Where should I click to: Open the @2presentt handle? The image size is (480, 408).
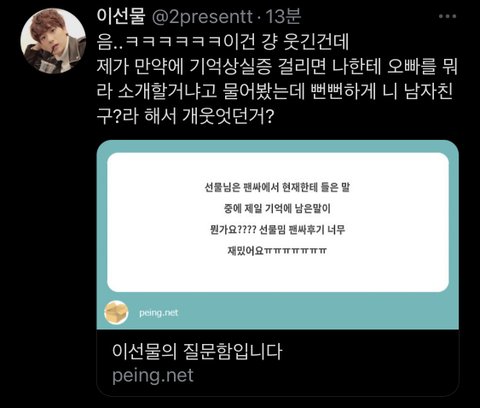pyautogui.click(x=202, y=17)
